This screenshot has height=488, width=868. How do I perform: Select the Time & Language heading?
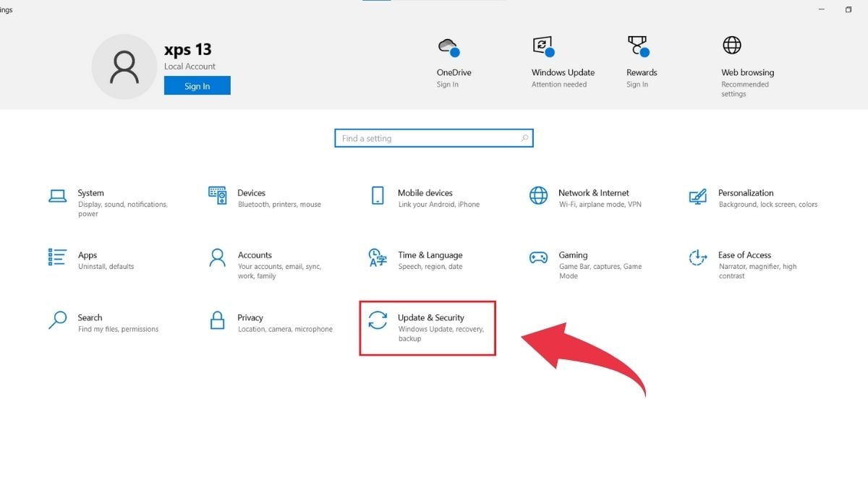pos(430,255)
